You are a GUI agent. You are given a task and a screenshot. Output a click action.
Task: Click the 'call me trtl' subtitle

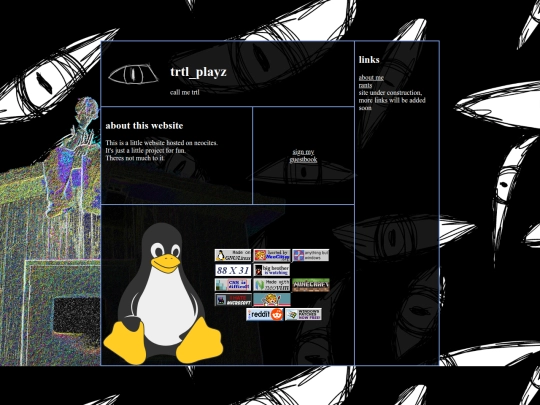point(185,92)
